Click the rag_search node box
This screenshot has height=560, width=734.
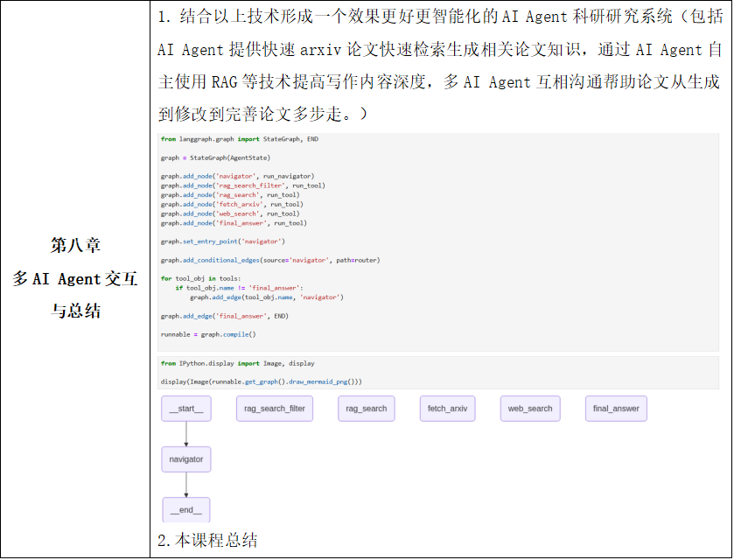click(x=366, y=409)
